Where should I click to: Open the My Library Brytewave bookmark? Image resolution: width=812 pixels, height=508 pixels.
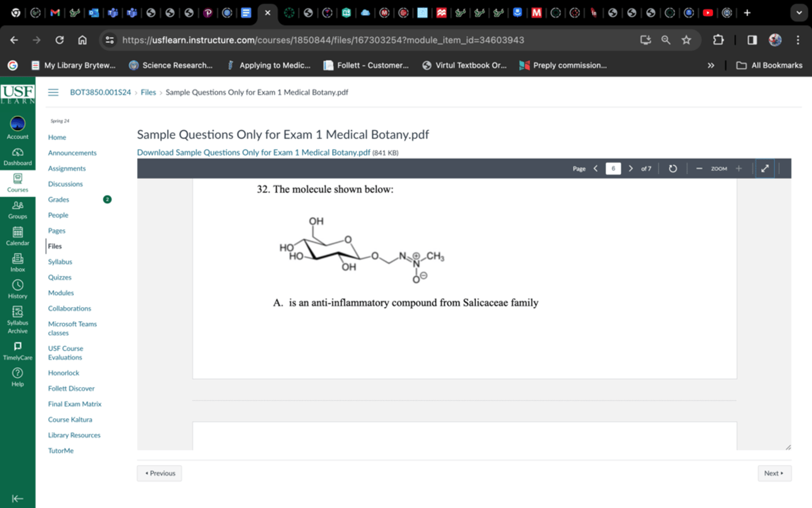[x=73, y=65]
